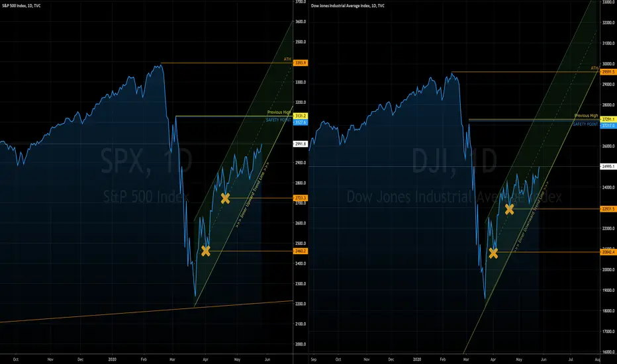Click the 31000.0 label on the DJI price axis

(x=608, y=43)
